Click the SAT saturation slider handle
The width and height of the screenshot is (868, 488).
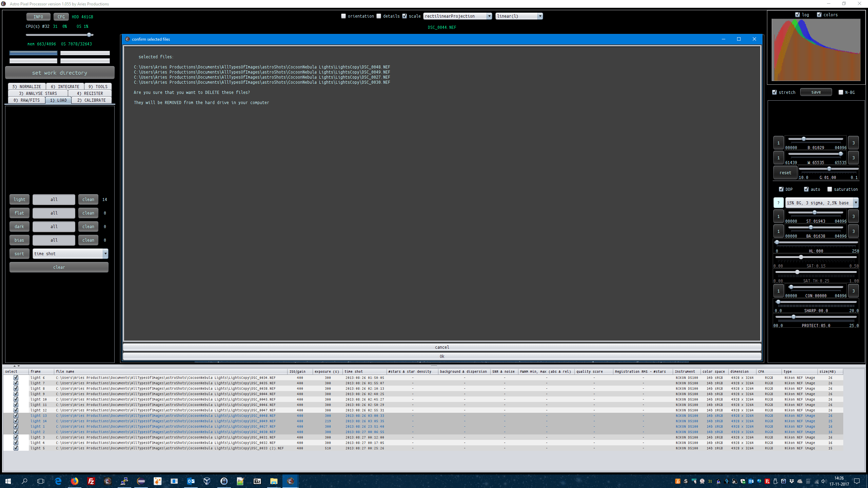[x=801, y=257]
